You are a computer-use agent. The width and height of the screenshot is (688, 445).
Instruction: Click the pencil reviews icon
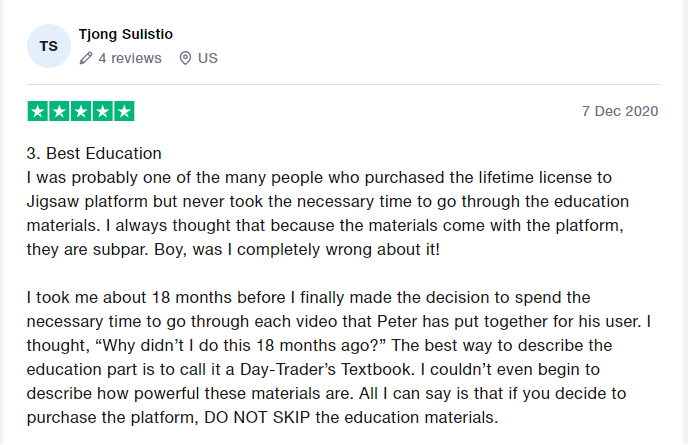(86, 58)
